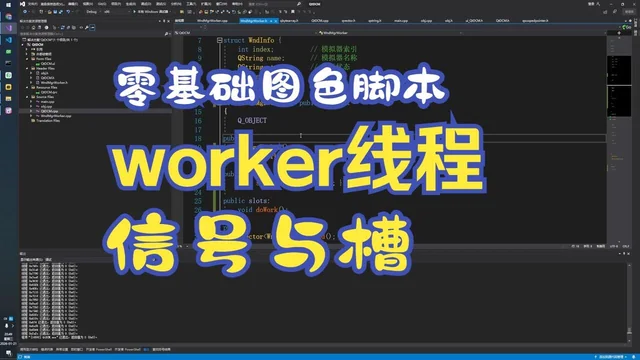Image resolution: width=640 pixels, height=360 pixels.
Task: Open the 工具 menu
Action: click(191, 4)
